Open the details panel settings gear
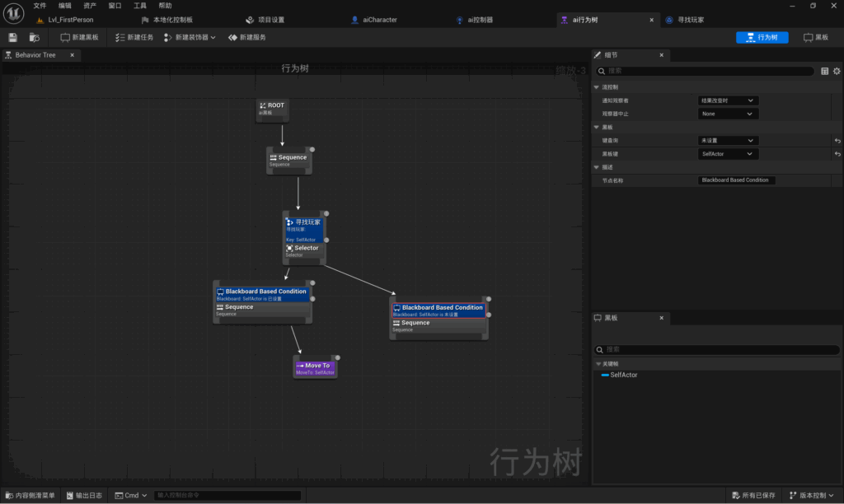This screenshot has height=504, width=844. (x=837, y=71)
